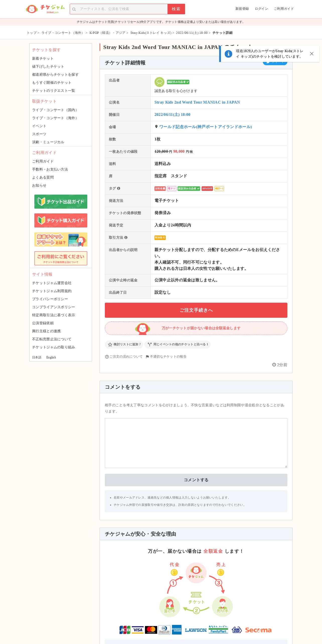Click the 即決取引 badge
The height and width of the screenshot is (644, 322).
[160, 238]
